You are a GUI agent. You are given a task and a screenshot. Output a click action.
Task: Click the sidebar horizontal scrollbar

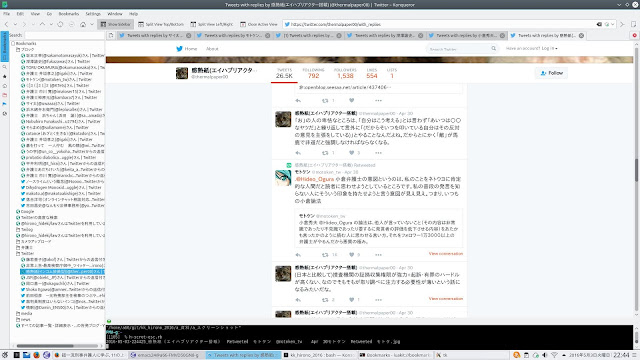click(57, 346)
